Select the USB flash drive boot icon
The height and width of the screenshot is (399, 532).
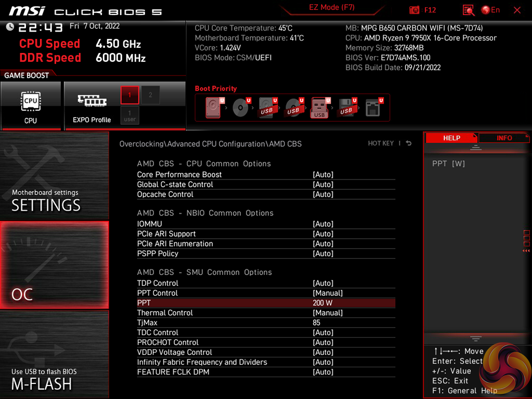(319, 108)
